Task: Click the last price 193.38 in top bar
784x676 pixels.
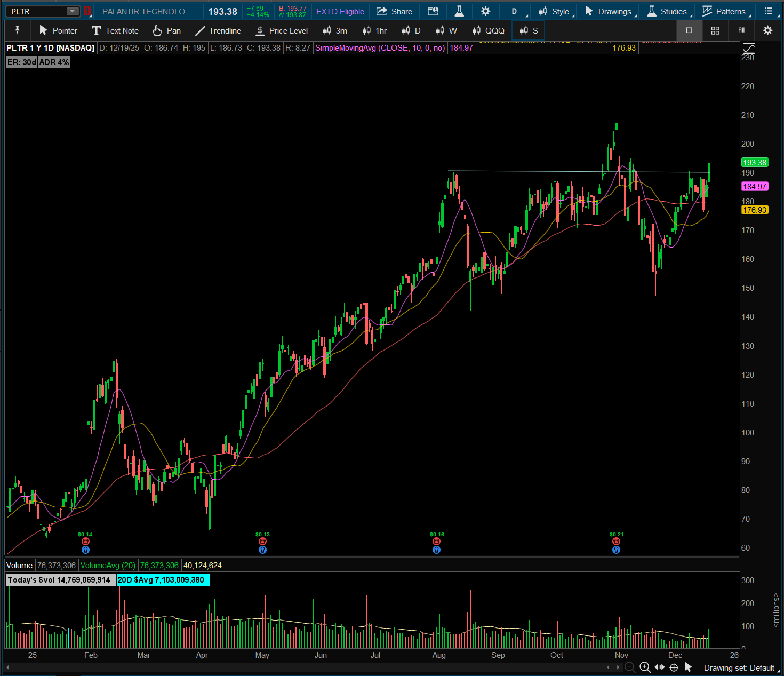Action: pyautogui.click(x=222, y=11)
